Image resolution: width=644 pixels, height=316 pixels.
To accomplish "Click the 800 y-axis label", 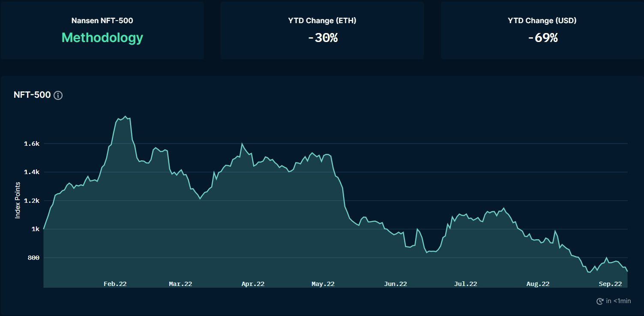I will (34, 258).
